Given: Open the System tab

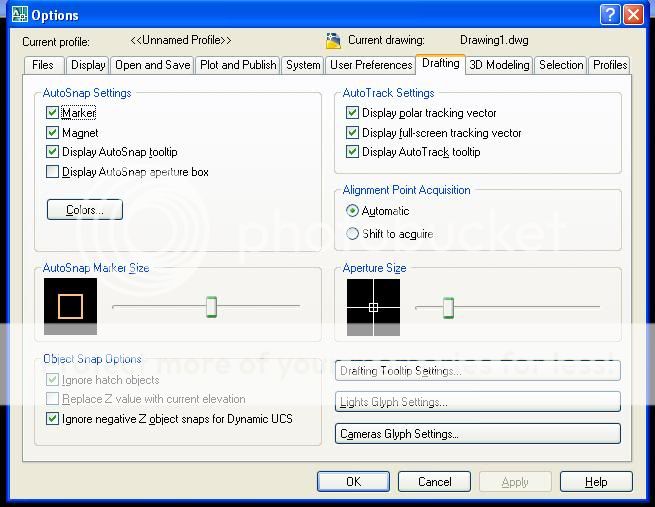Looking at the screenshot, I should 303,65.
